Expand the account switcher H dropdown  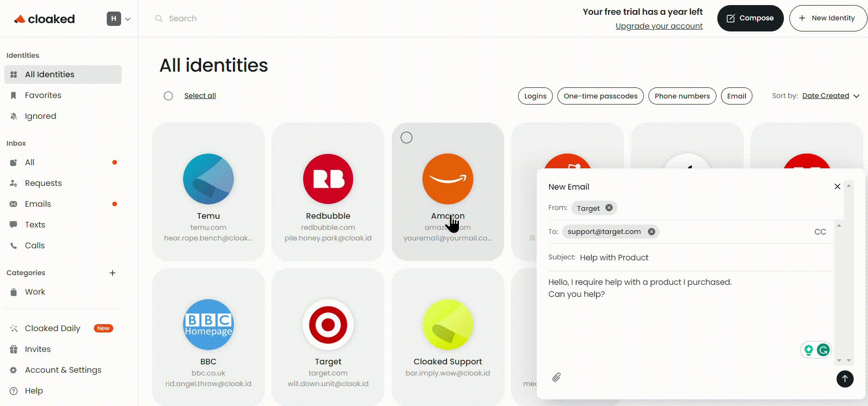(119, 19)
